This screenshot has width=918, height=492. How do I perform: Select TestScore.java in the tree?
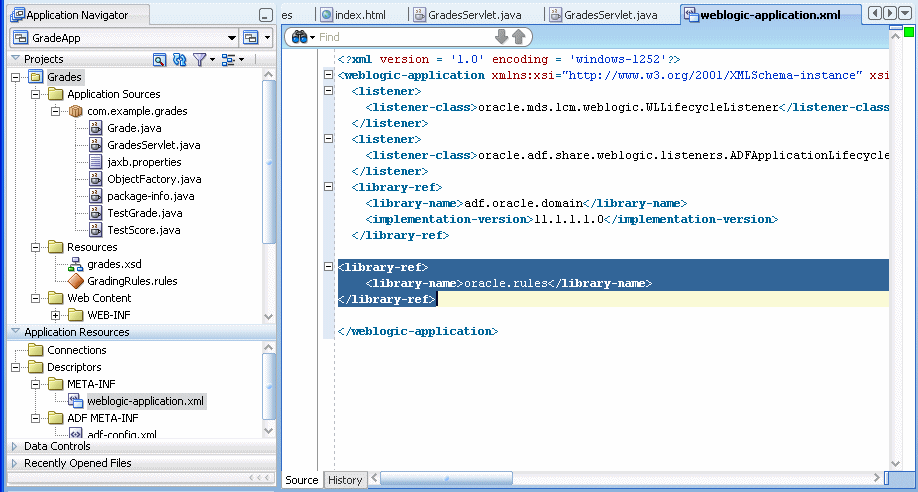[143, 230]
